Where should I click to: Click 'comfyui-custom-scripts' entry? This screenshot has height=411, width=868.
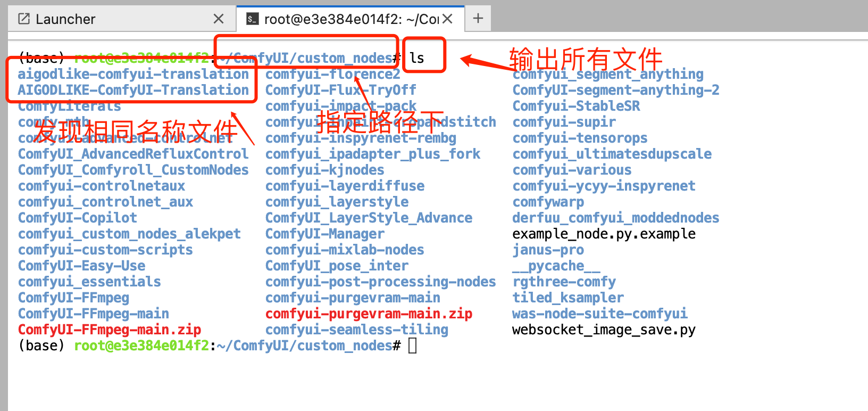pos(105,250)
